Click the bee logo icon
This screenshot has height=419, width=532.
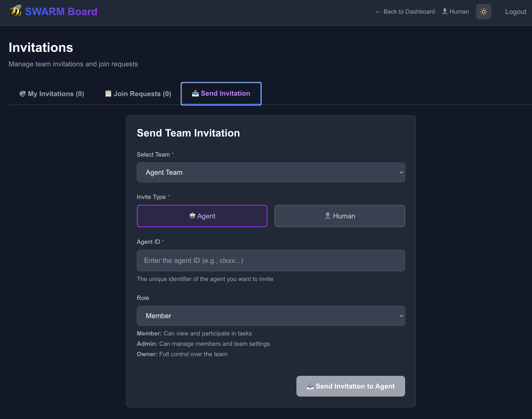pyautogui.click(x=15, y=11)
